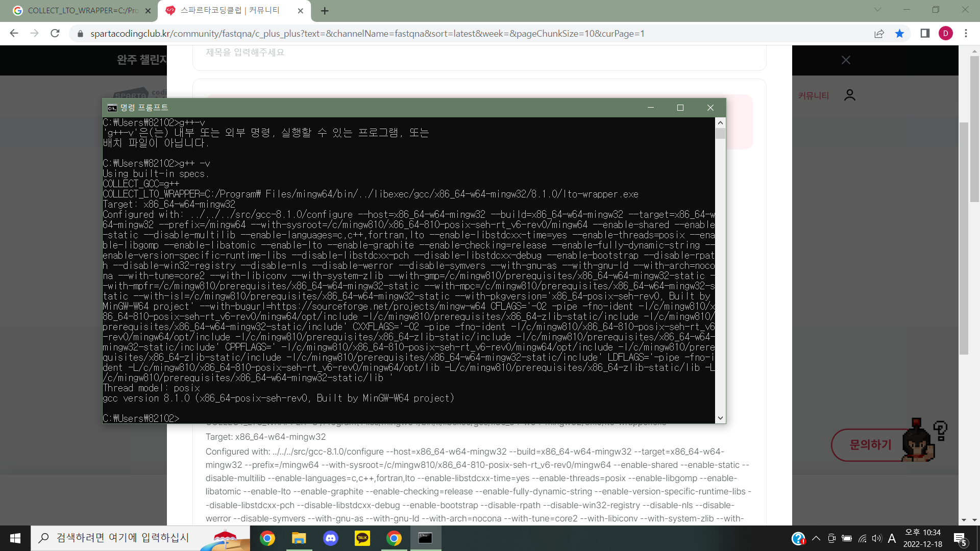Open the Command Prompt system menu icon
Screen dimensions: 980x551
[112, 108]
